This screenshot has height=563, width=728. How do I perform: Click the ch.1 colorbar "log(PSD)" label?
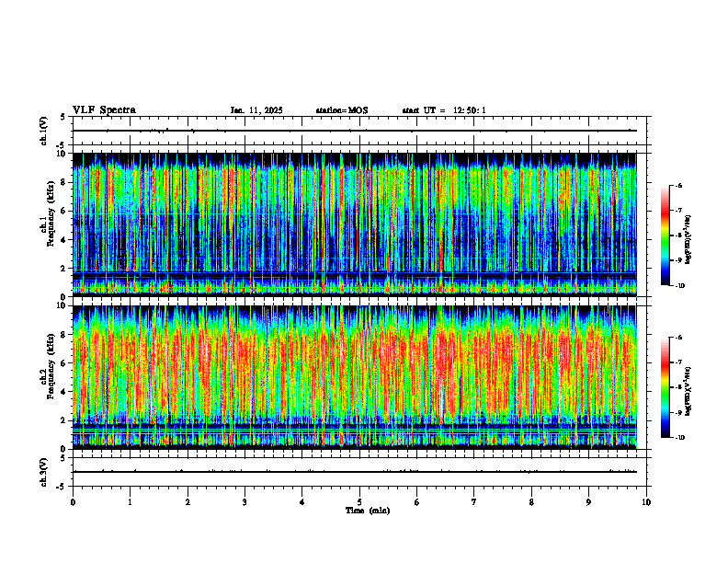point(688,240)
